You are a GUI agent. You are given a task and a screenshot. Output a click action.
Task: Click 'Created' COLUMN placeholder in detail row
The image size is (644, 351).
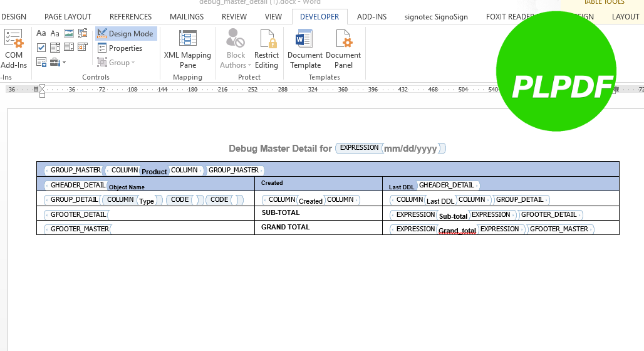coord(311,201)
